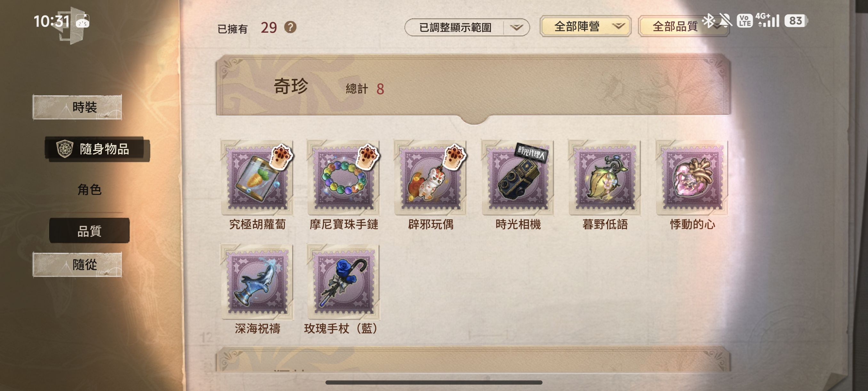Viewport: 868px width, 391px height.
Task: Switch to the 隨從 tab
Action: [77, 264]
